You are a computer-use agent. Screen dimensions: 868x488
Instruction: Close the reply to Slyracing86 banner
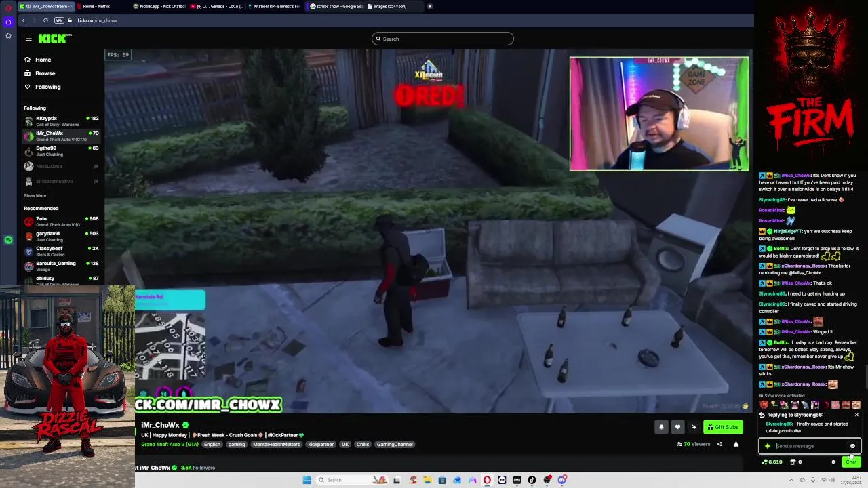click(856, 415)
